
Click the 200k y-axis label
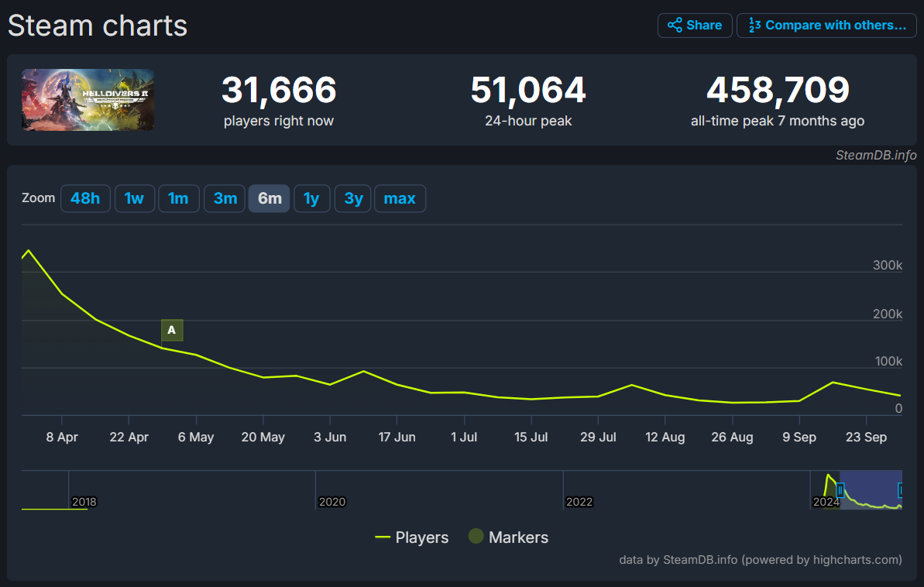(x=888, y=314)
